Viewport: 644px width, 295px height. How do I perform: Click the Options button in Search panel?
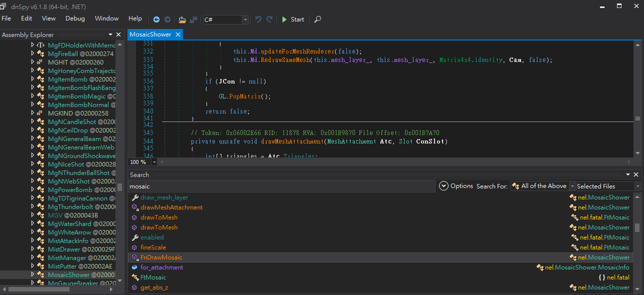pyautogui.click(x=456, y=186)
